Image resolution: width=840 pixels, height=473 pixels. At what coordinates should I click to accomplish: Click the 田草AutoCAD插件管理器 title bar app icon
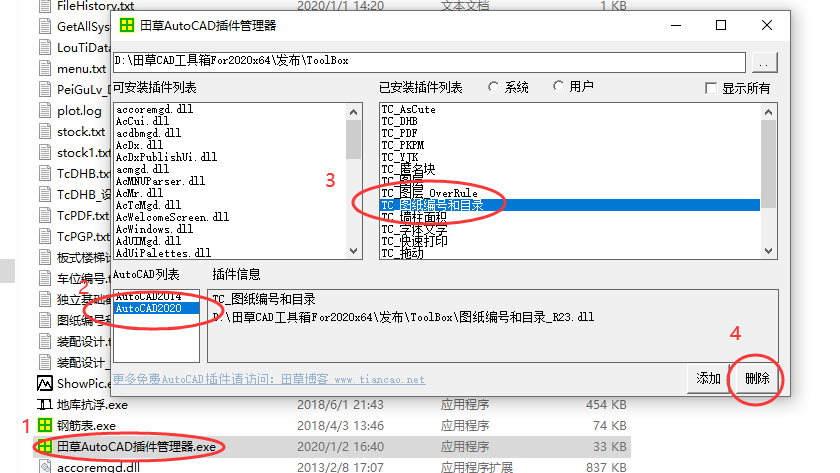pyautogui.click(x=127, y=25)
